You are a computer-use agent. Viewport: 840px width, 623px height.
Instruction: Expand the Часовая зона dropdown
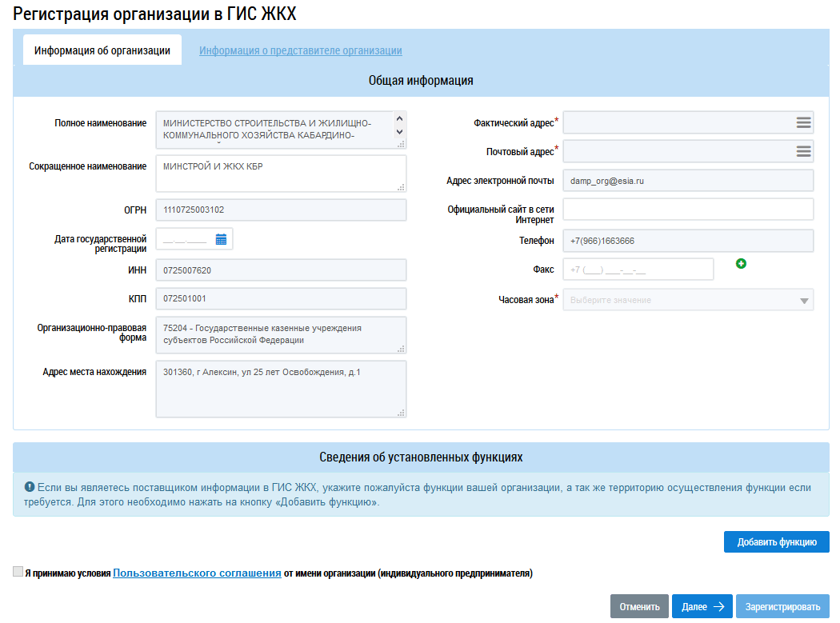803,301
